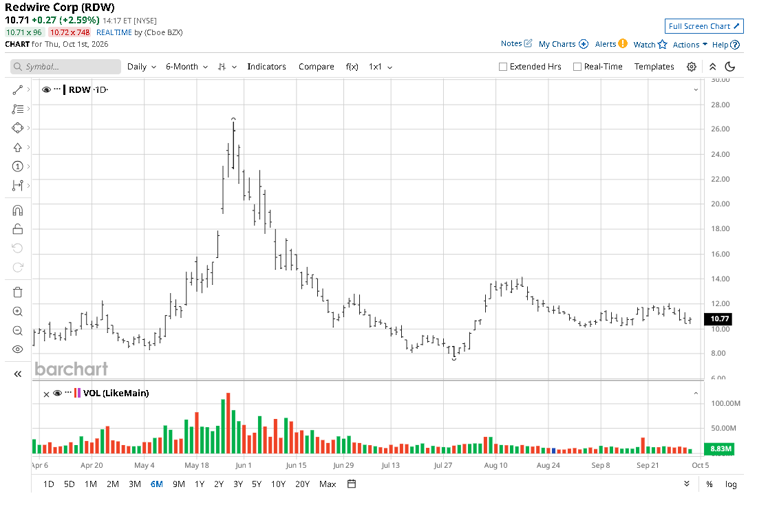Change VOL indicator color bars swatch
768x507 pixels.
tap(77, 393)
